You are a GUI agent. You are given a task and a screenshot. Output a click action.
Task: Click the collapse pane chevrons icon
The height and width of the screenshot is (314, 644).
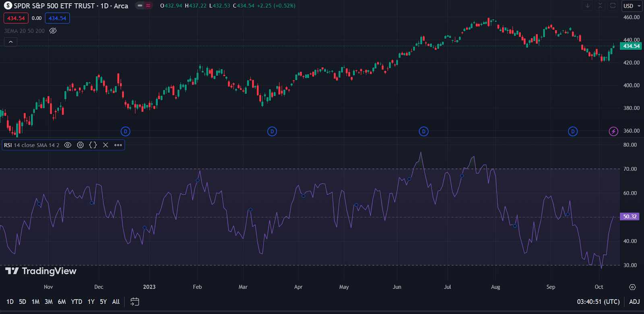coord(600,6)
